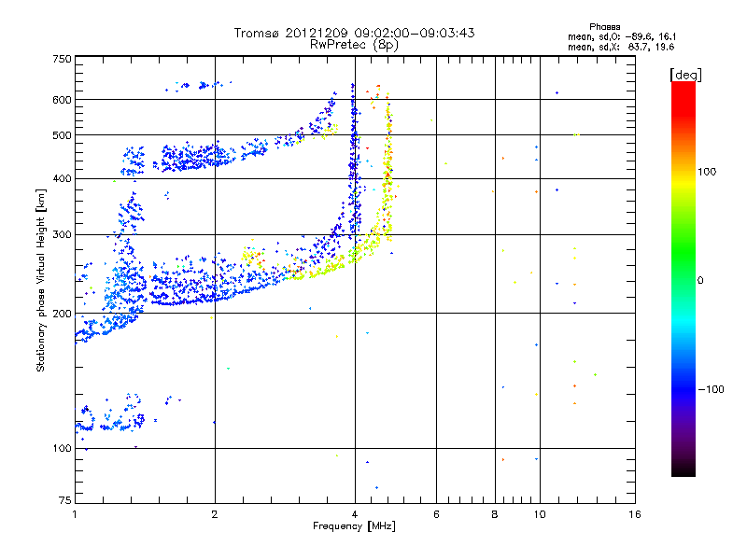This screenshot has height=560, width=747.
Task: Click the y-axis tick label '75'
Action: coord(65,500)
